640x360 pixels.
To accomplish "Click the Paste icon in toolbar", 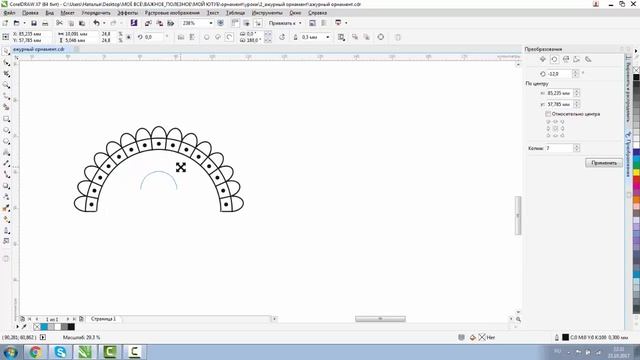I will [82, 23].
